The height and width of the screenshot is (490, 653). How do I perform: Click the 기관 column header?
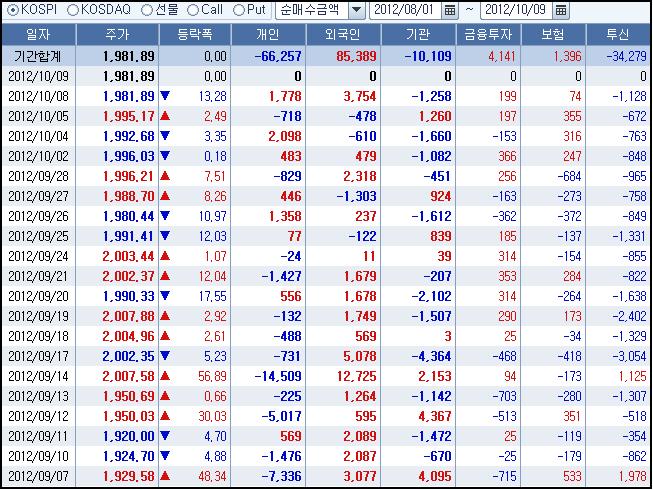[418, 34]
